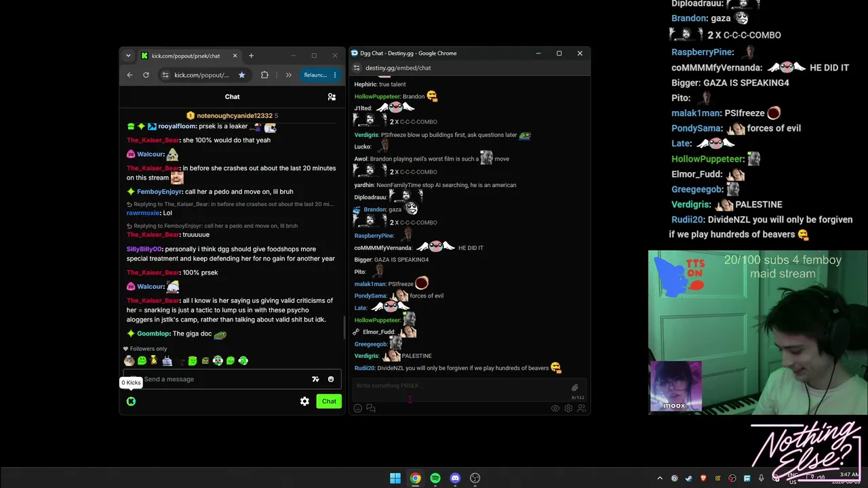868x488 pixels.
Task: Click the Kick chat scrollbar
Action: [343, 327]
